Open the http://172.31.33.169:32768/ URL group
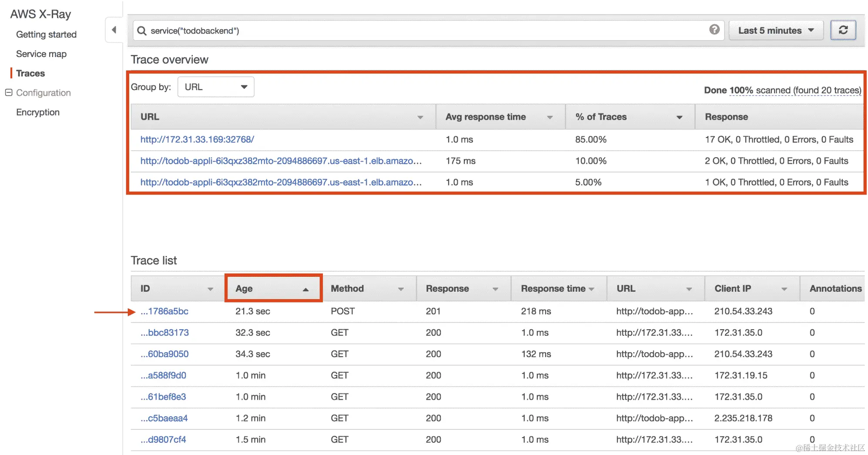868x455 pixels. (x=197, y=139)
